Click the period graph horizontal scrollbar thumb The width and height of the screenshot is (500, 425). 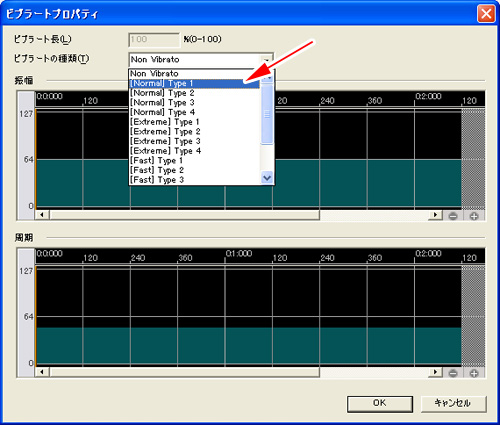[x=184, y=372]
